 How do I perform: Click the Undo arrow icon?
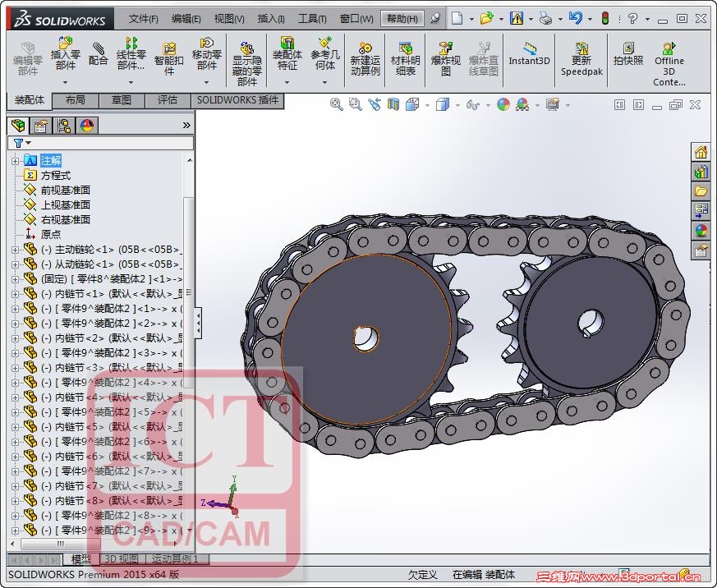pyautogui.click(x=575, y=18)
